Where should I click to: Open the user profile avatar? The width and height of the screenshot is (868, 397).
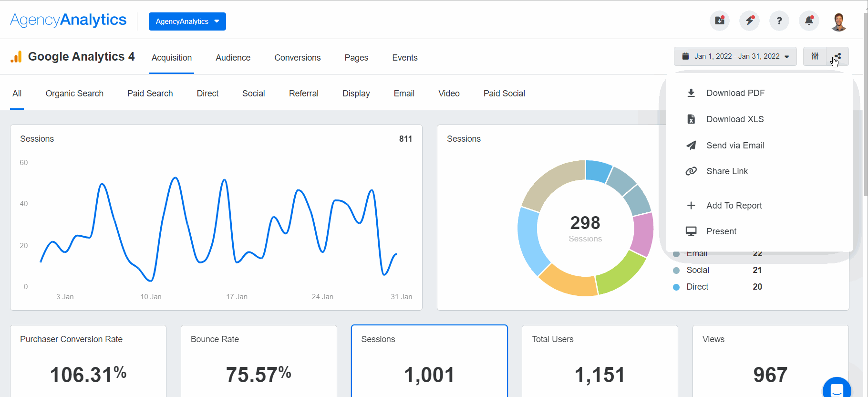click(839, 21)
